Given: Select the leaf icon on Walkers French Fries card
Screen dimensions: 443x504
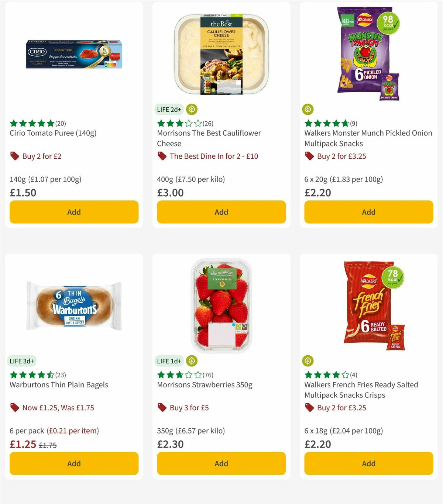Looking at the screenshot, I should pos(308,361).
